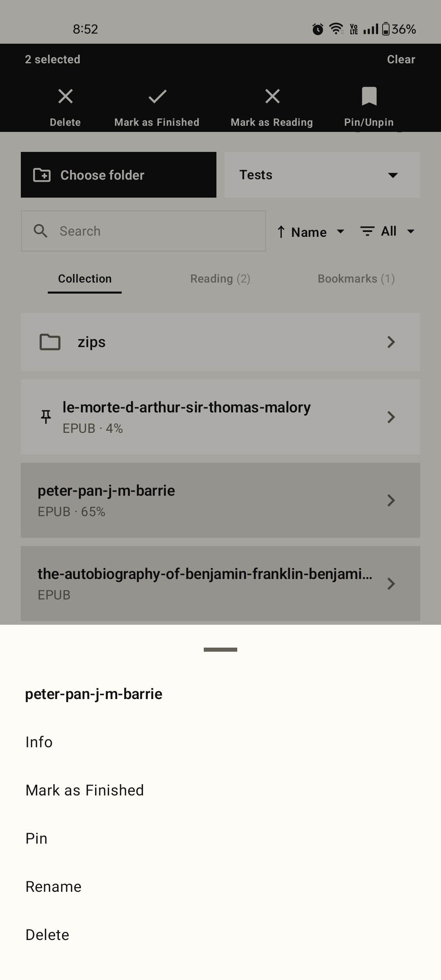Switch to the Reading (2) tab

point(220,278)
